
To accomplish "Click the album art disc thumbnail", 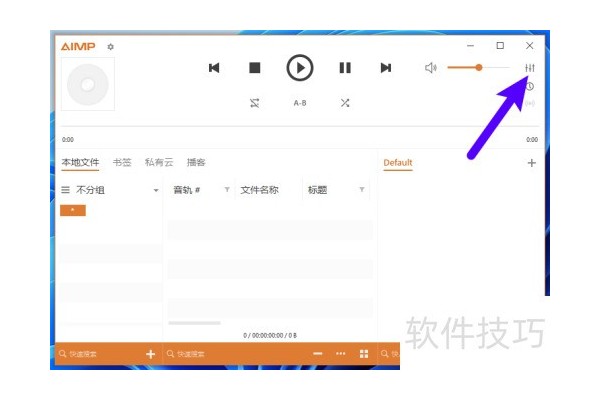I will [88, 84].
